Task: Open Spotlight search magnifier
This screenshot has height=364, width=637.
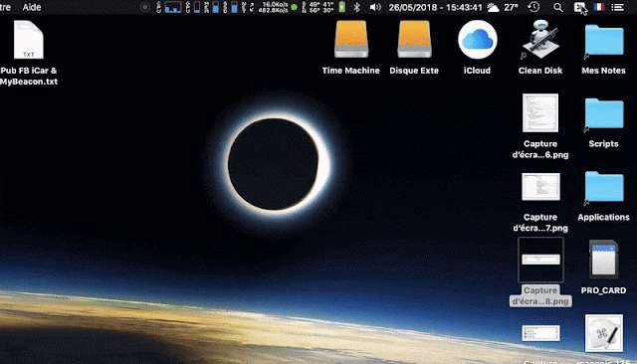Action: 558,7
